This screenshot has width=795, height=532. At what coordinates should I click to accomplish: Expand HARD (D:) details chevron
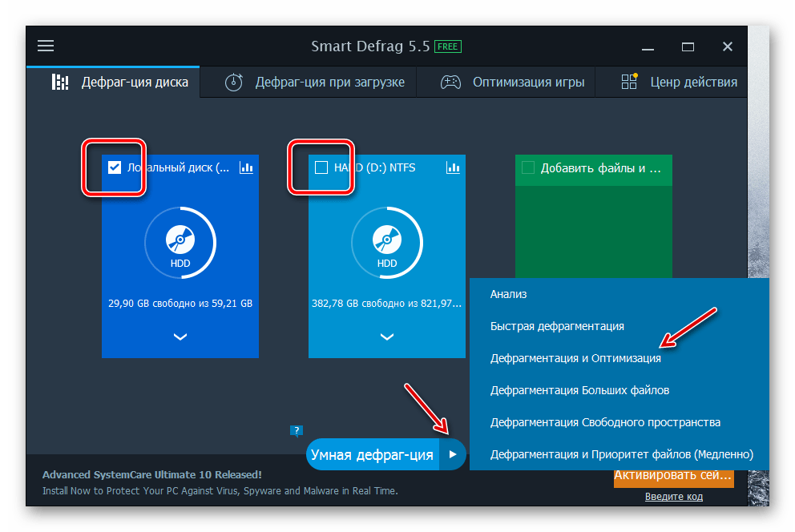[x=387, y=337]
